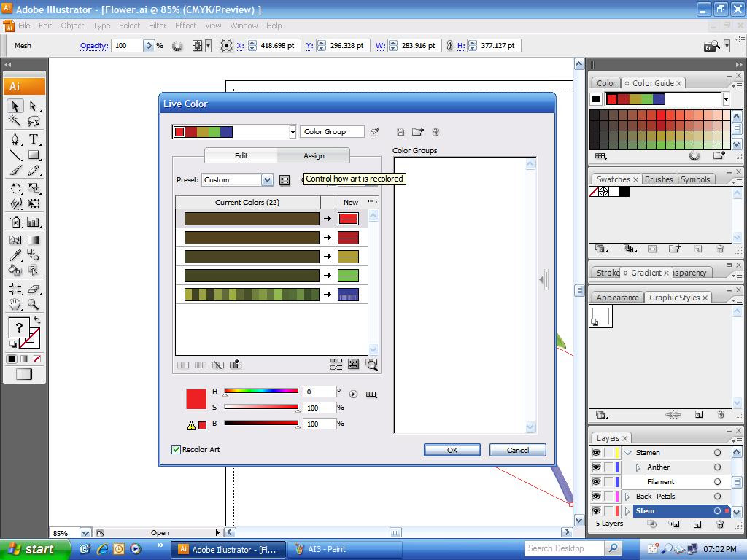Screen dimensions: 747x560
Task: Pick the Paintbrush tool
Action: 15,171
